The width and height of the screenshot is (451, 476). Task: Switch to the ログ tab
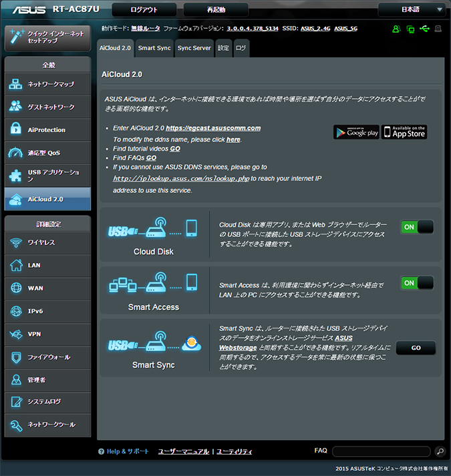click(241, 48)
